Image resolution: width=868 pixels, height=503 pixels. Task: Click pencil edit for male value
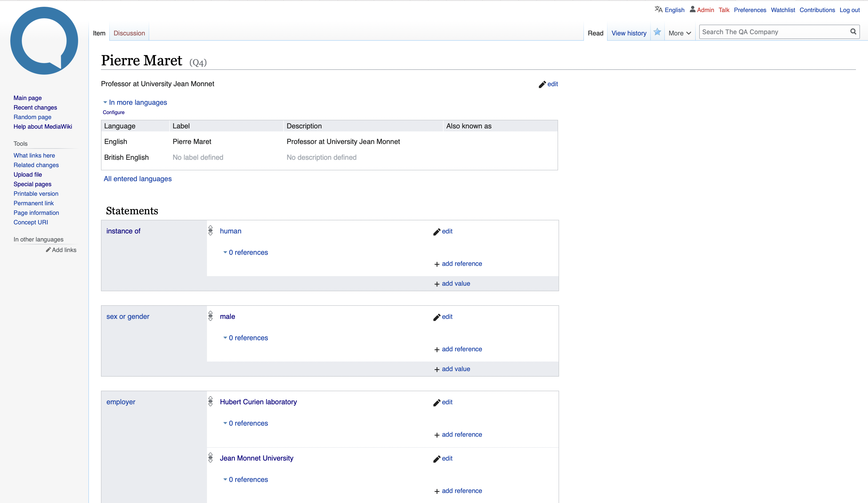(443, 317)
